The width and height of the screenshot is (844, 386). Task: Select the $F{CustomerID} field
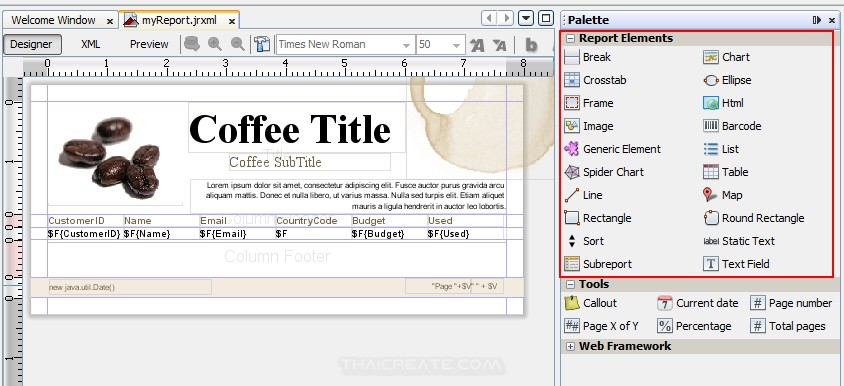pos(85,234)
